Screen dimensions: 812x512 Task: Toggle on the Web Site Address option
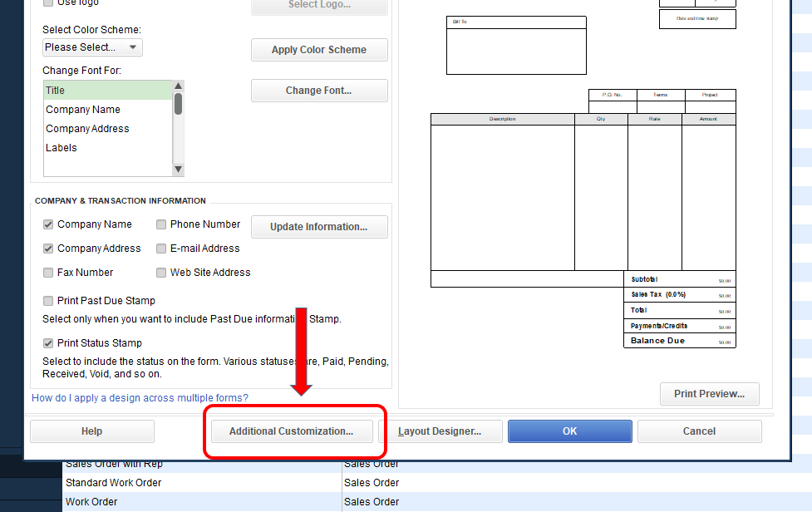(160, 272)
